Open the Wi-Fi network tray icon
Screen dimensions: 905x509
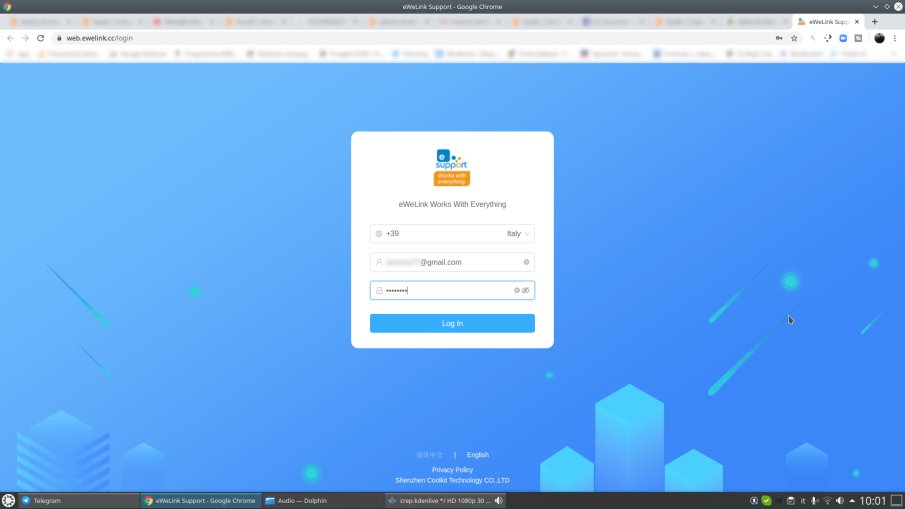(x=827, y=500)
